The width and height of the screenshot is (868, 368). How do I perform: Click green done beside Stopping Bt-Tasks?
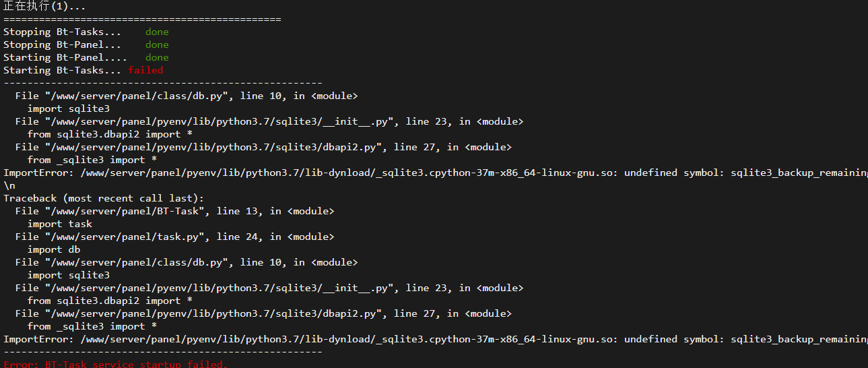pyautogui.click(x=157, y=32)
